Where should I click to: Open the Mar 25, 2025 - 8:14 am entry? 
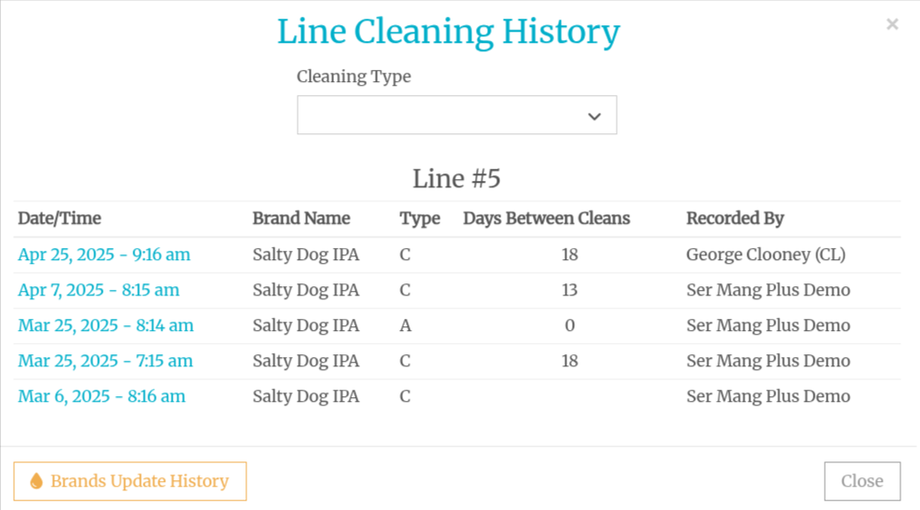pos(106,325)
